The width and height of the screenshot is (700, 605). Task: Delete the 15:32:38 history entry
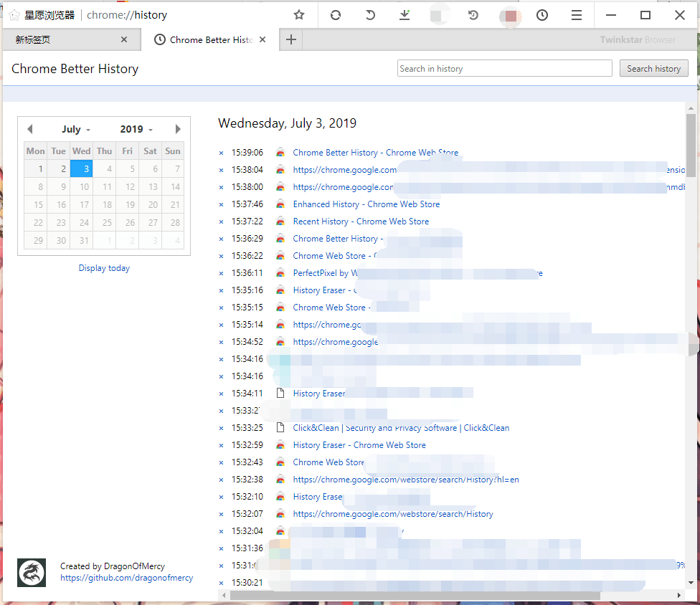click(x=221, y=480)
